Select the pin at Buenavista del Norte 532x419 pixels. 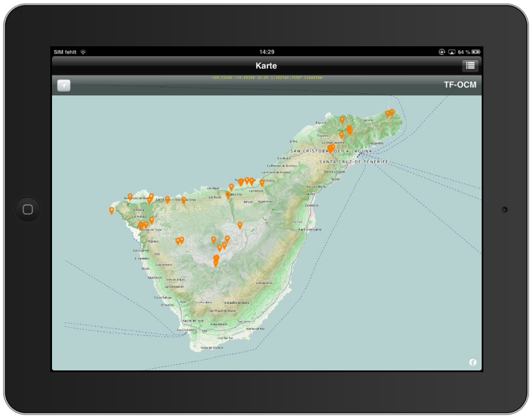coord(130,197)
